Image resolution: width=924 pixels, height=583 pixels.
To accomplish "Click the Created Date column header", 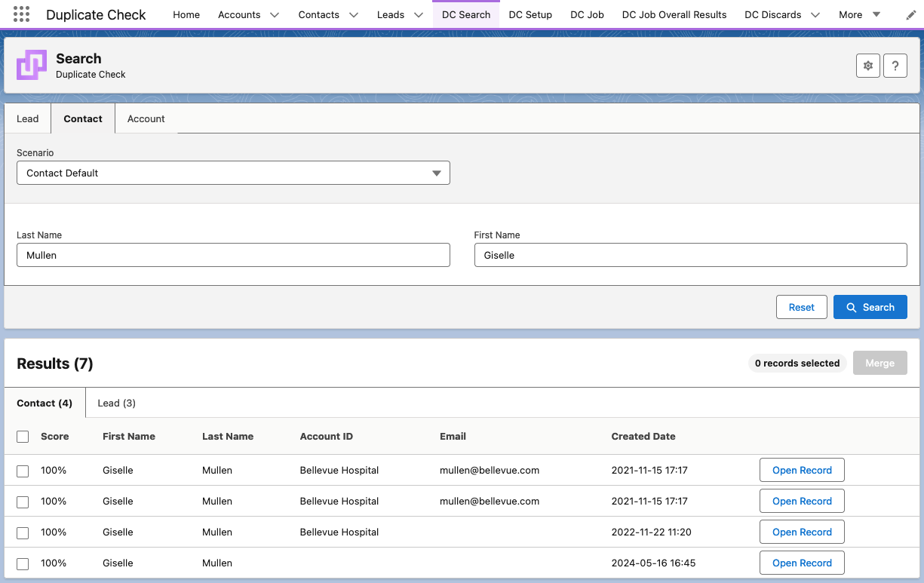I will coord(643,436).
